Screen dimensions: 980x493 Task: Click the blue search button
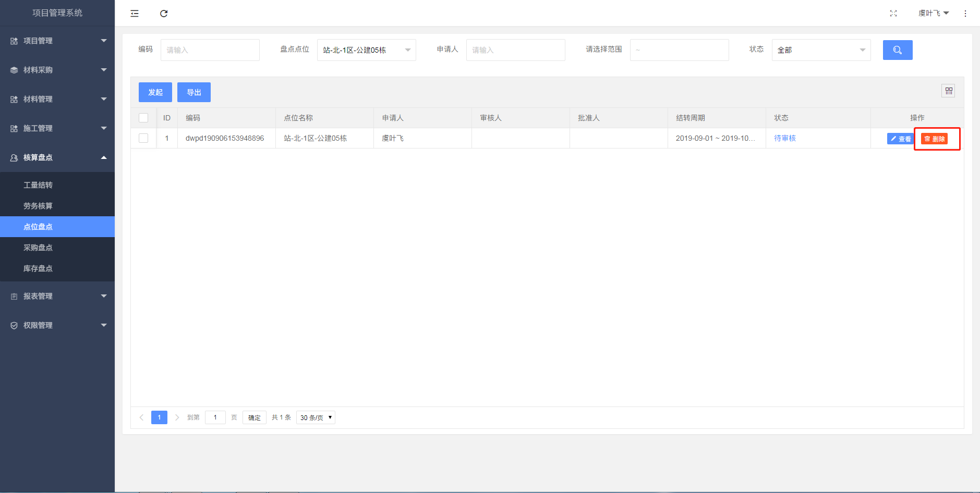tap(898, 50)
